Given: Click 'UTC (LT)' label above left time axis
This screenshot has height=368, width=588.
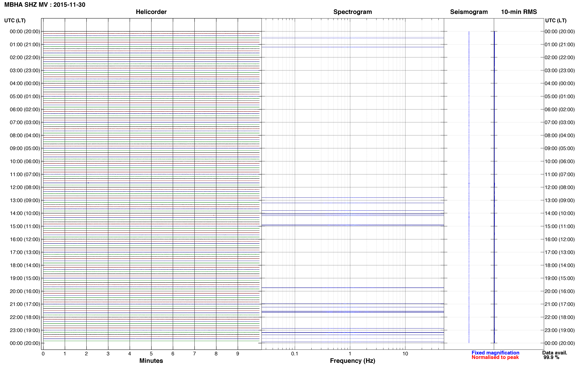Looking at the screenshot, I should [x=15, y=20].
